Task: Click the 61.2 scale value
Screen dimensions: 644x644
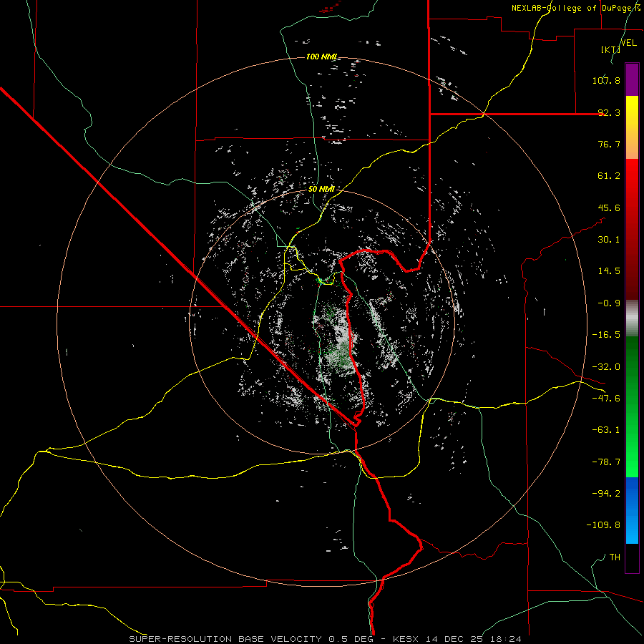Action: 609,176
